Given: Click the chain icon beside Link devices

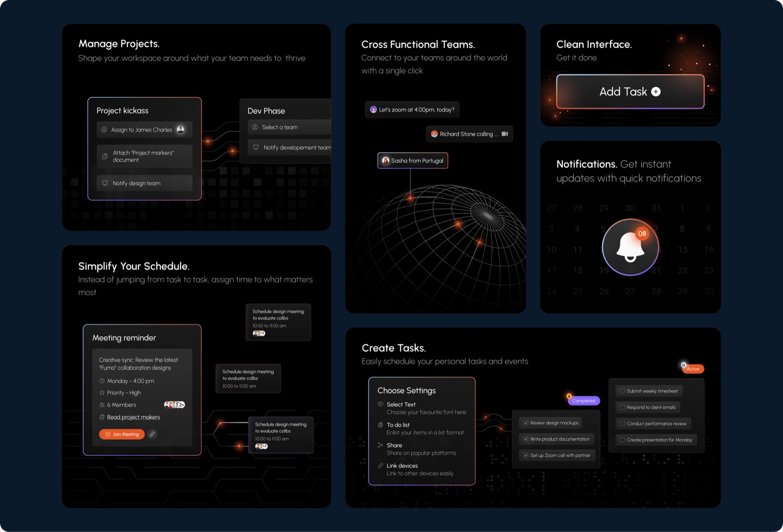Looking at the screenshot, I should tap(380, 465).
